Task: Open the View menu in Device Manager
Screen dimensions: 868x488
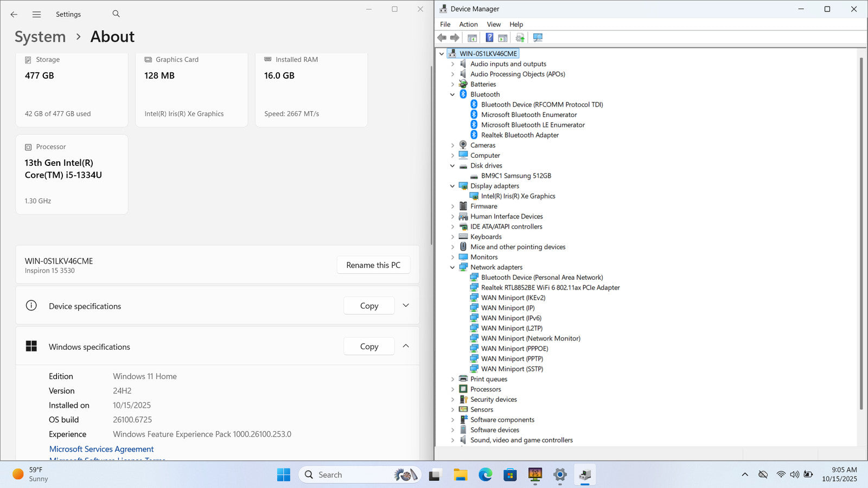Action: 493,24
